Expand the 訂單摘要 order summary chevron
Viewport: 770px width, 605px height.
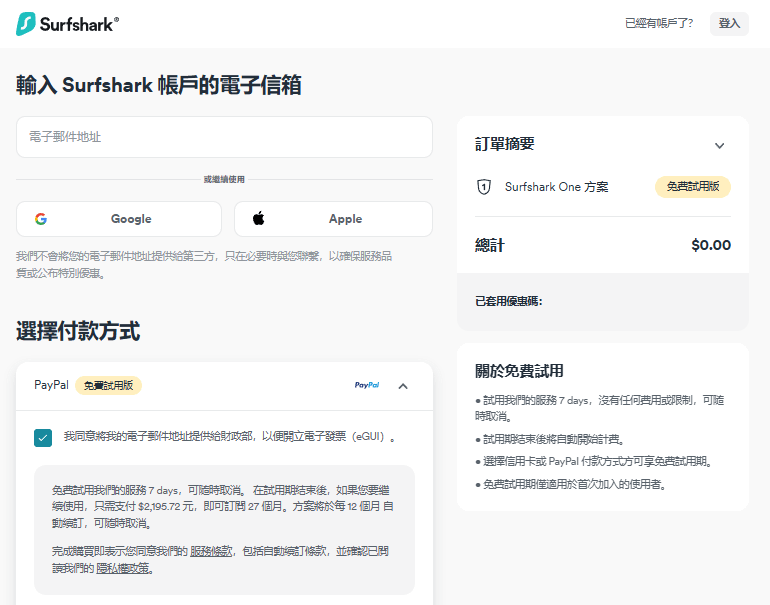click(719, 145)
